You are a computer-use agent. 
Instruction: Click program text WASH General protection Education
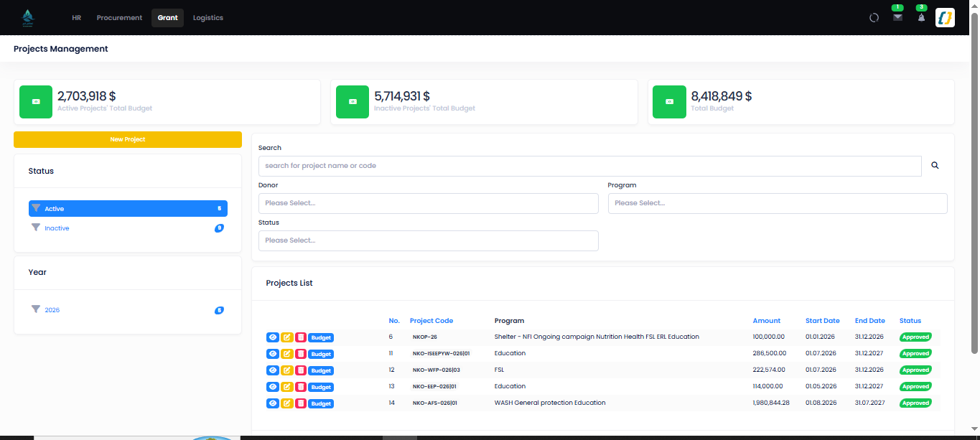tap(550, 403)
